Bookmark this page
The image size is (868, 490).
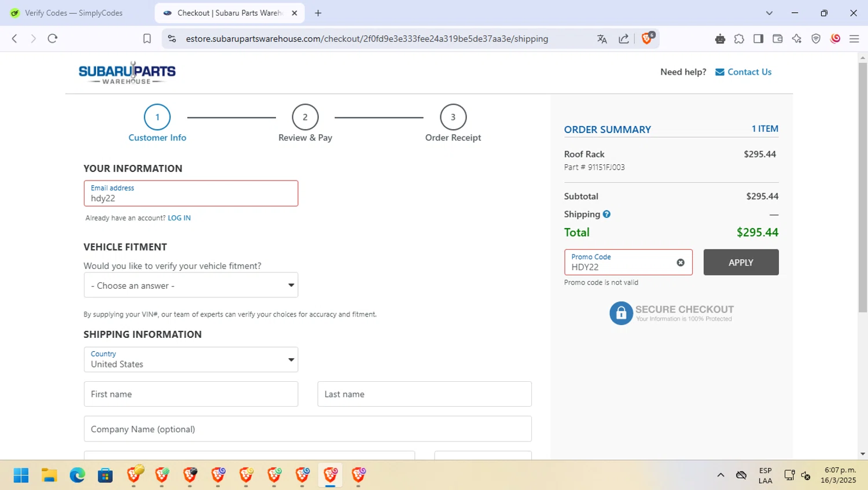point(147,39)
